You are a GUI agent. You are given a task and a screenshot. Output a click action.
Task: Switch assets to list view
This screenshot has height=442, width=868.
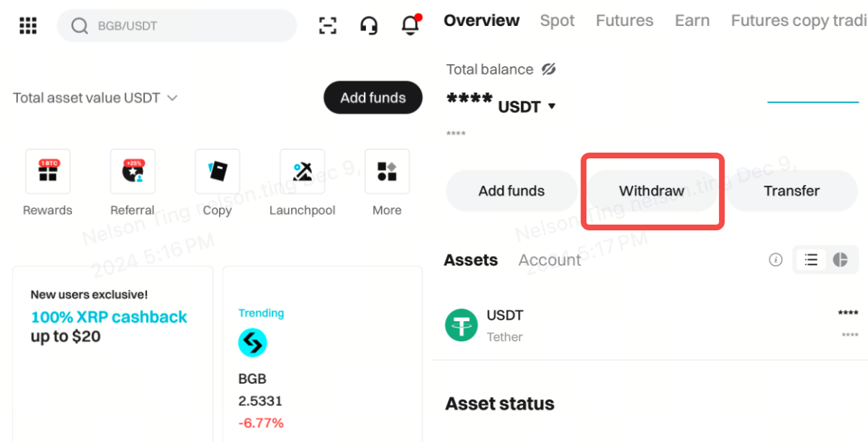coord(811,260)
